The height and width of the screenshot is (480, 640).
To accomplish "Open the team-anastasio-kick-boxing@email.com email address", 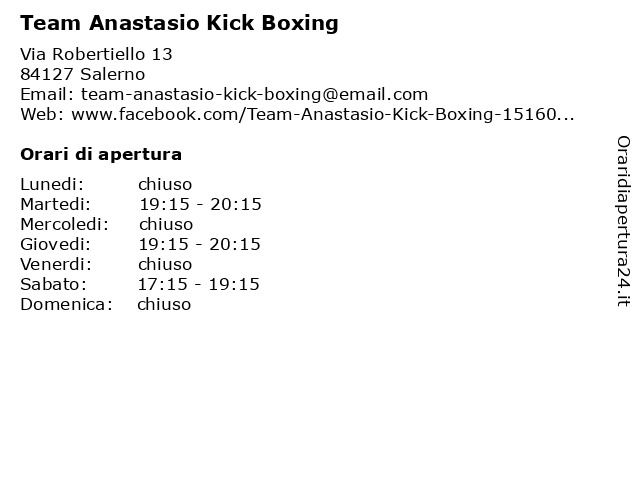I will coord(254,94).
